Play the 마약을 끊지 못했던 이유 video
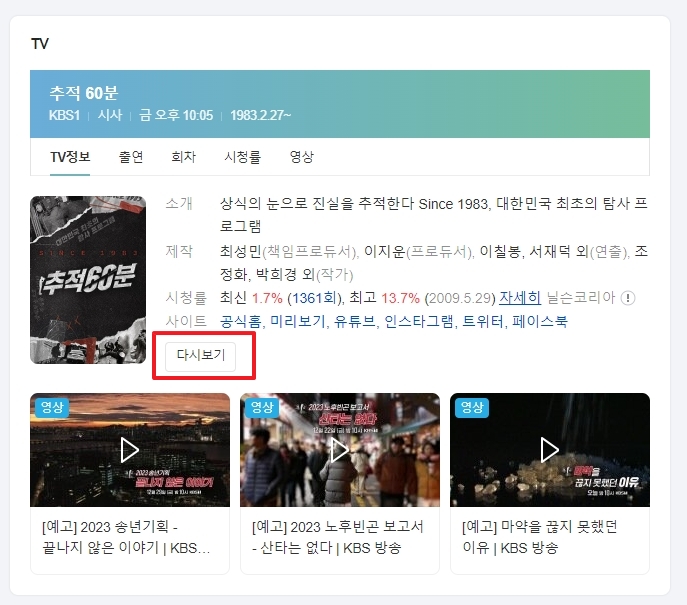This screenshot has width=687, height=605. pos(549,450)
